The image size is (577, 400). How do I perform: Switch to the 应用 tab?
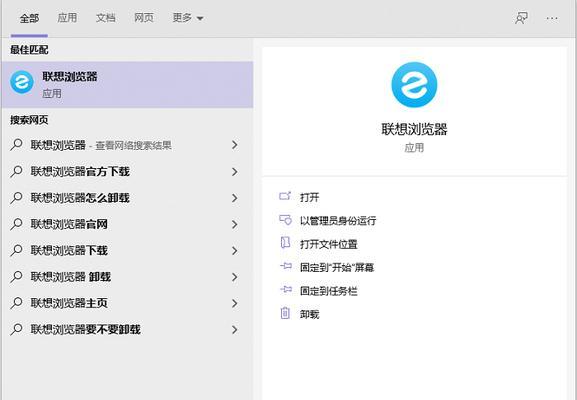point(67,18)
